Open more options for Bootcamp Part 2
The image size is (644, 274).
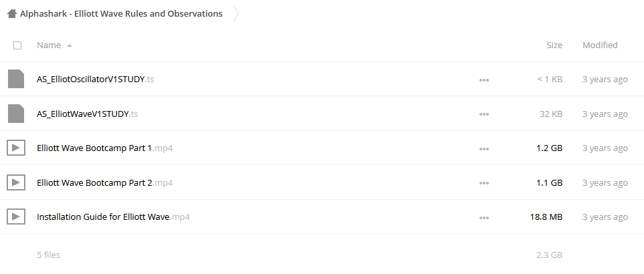(x=484, y=183)
